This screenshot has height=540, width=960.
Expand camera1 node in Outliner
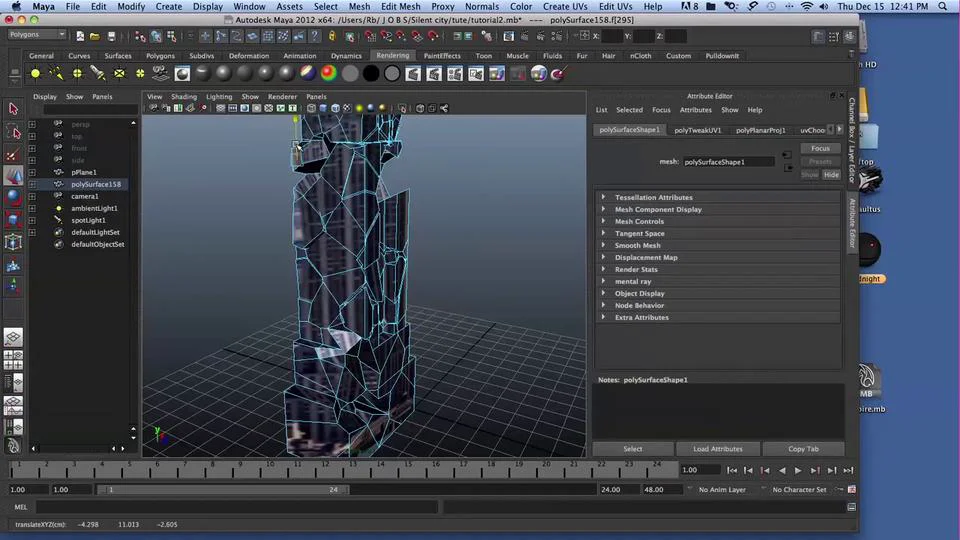pos(32,197)
